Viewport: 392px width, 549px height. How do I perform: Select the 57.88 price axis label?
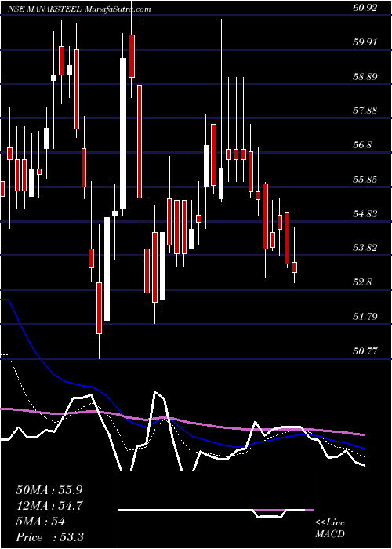click(365, 111)
